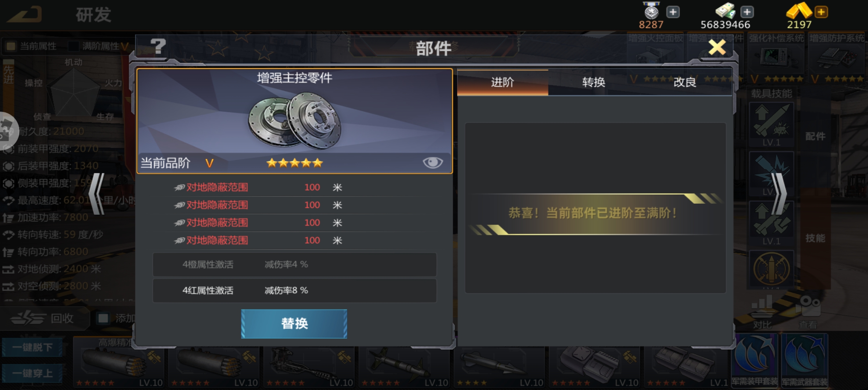Add gold via plus beside 2197
This screenshot has width=868, height=390.
(821, 12)
